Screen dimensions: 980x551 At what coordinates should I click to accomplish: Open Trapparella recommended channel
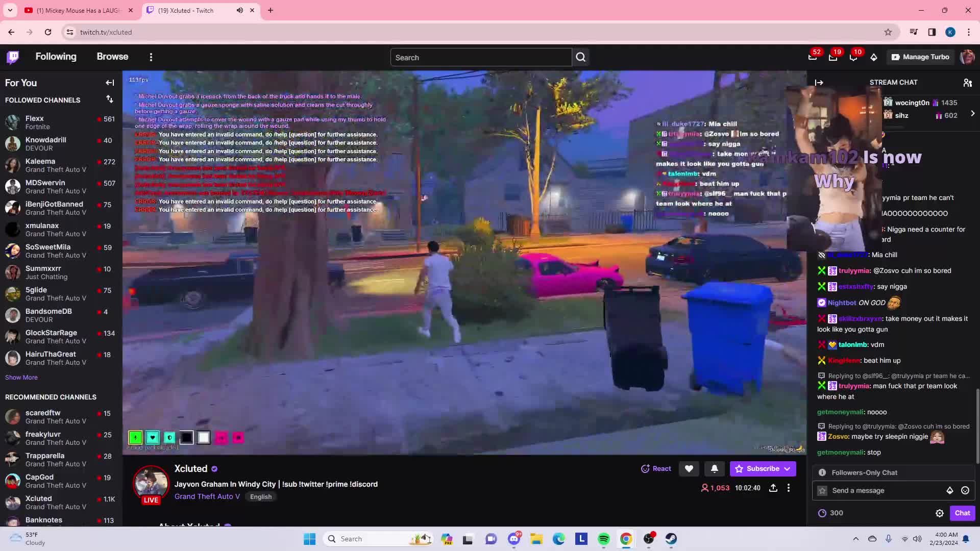click(61, 460)
